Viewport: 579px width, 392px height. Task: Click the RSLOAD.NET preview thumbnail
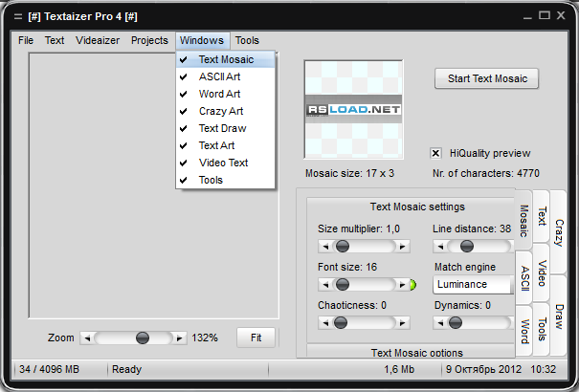coord(354,110)
